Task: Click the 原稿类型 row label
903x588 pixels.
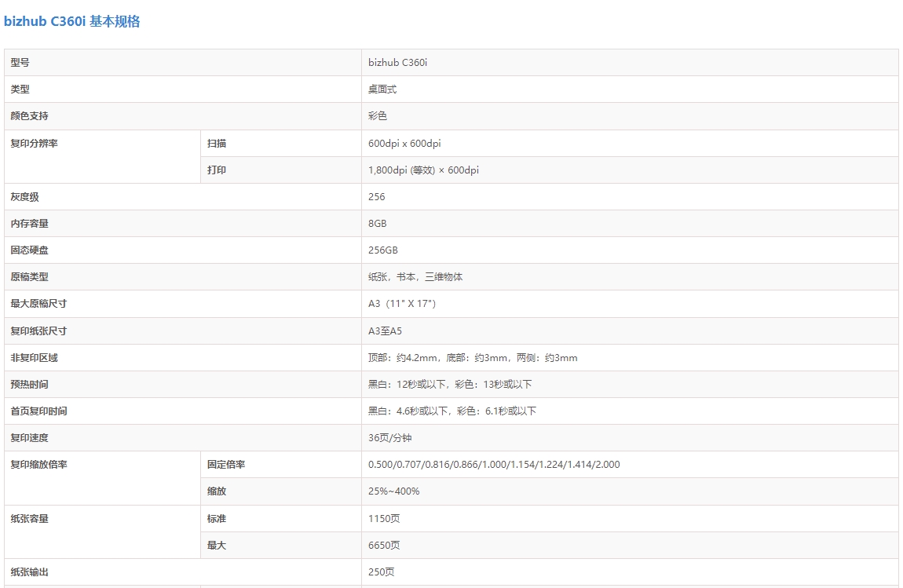Action: [30, 277]
